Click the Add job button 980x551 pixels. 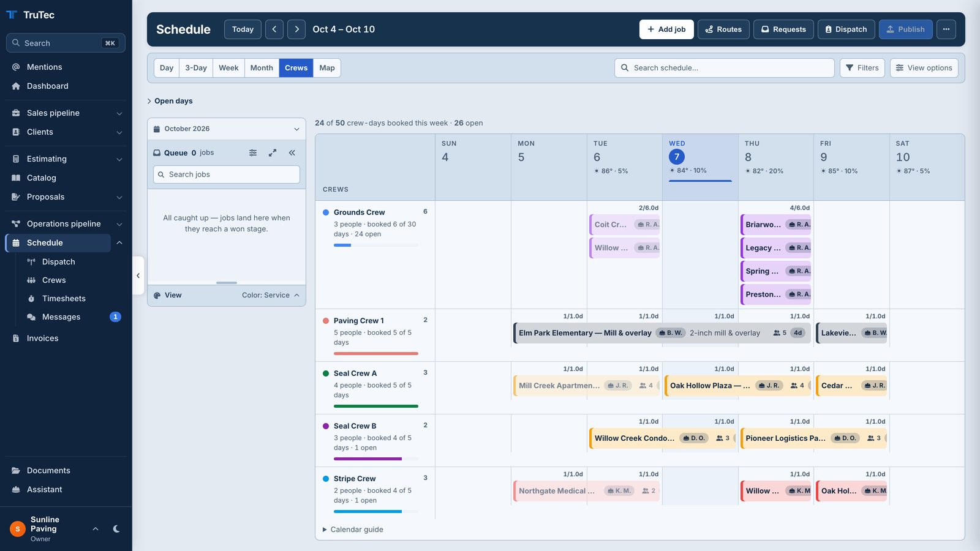coord(666,29)
